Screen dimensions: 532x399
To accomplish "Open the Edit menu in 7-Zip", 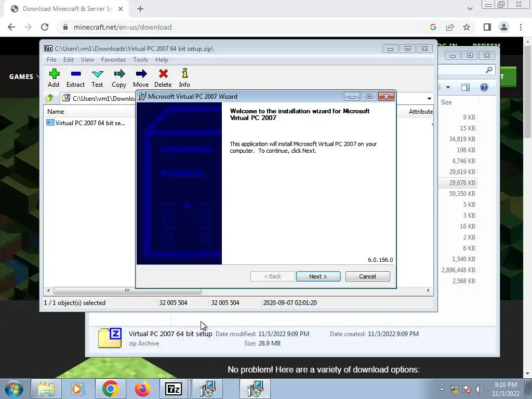I will 68,60.
